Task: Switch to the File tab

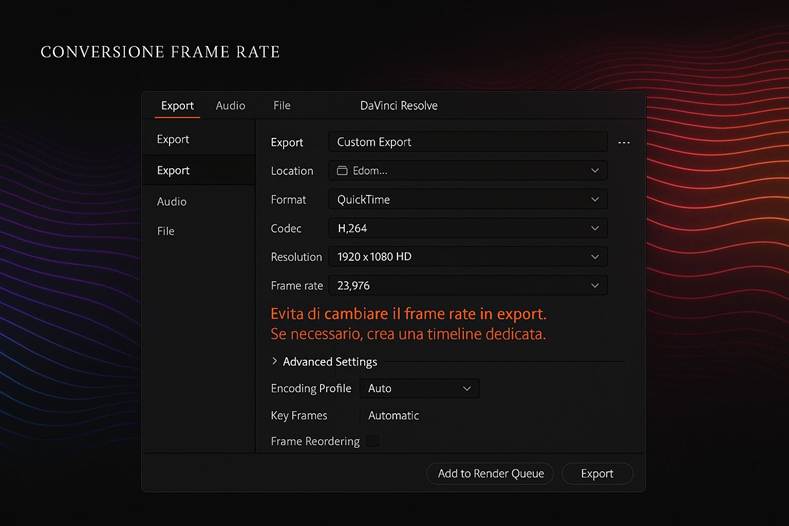Action: 282,106
